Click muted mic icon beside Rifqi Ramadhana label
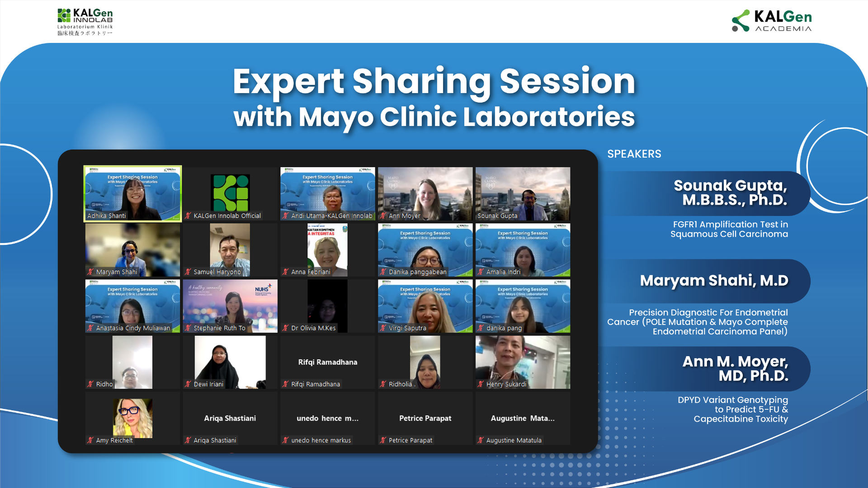 [x=286, y=384]
